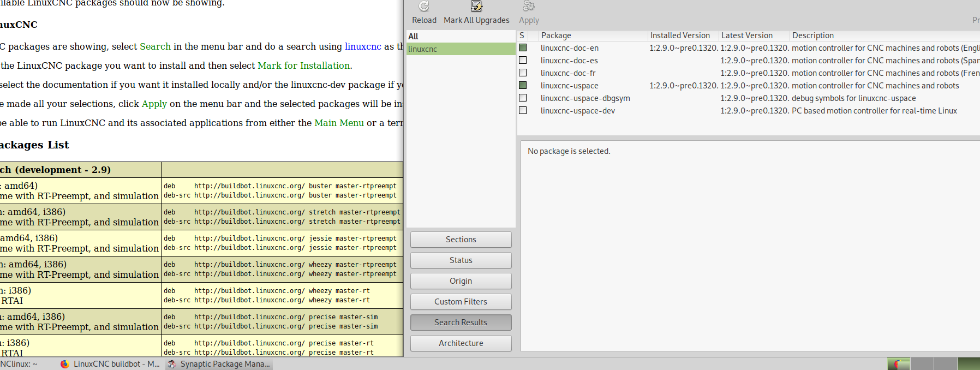Mark the linuxcnc-doc-es package checkbox
The width and height of the screenshot is (980, 370).
(523, 60)
